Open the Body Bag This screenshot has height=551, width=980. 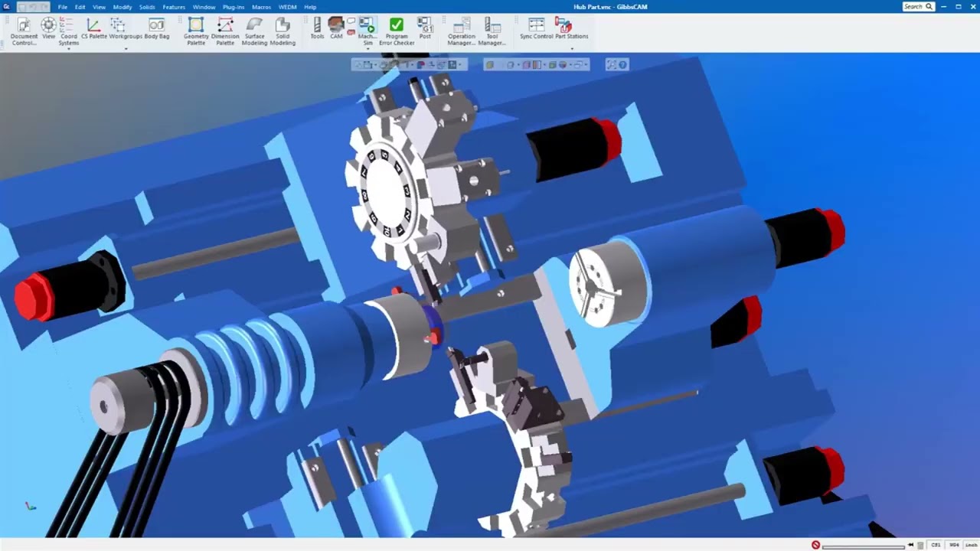click(157, 29)
